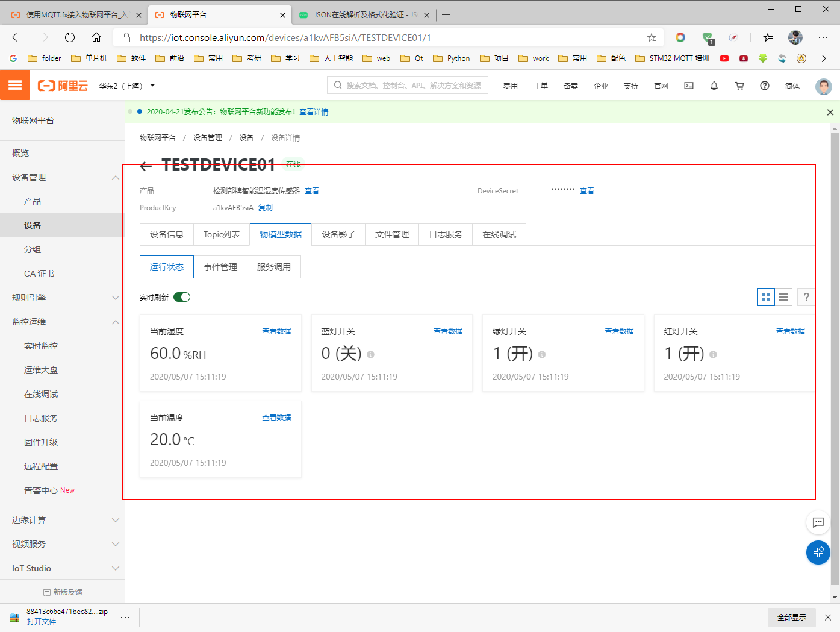Close the green announcement banner
Screen dimensions: 840x632
pos(830,112)
